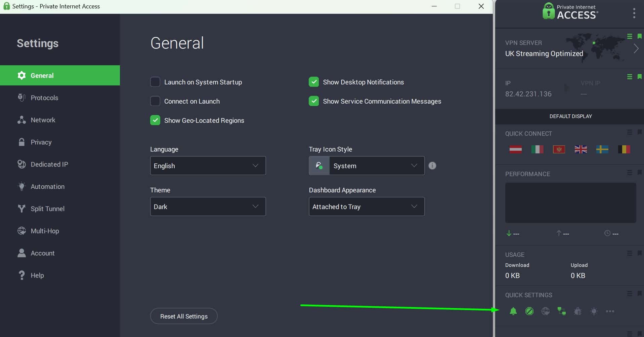Viewport: 644px width, 337px height.
Task: Click the DEFAULT DISPLAY bar
Action: click(570, 116)
